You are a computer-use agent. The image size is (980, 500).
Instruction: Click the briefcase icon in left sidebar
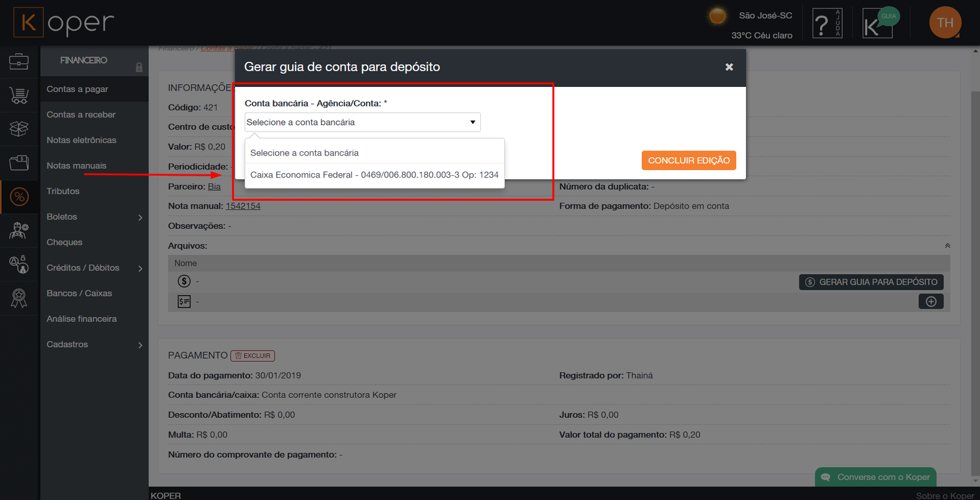click(19, 61)
